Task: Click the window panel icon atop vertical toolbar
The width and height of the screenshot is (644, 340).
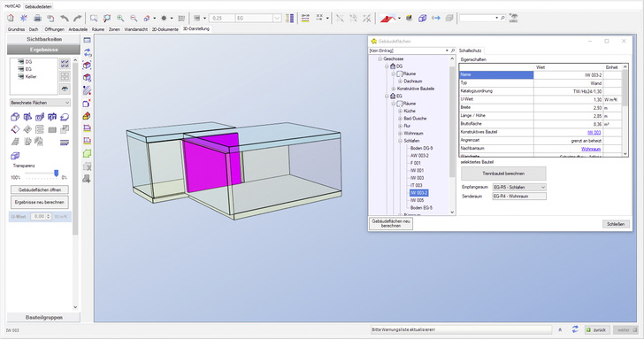Action: coord(87,40)
